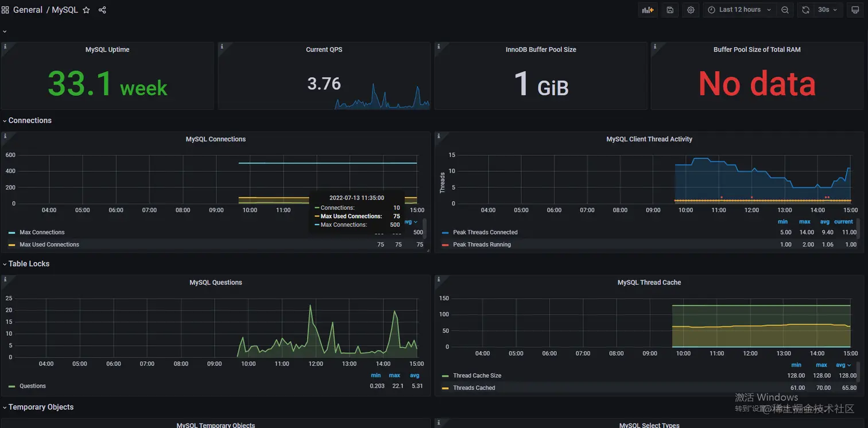
Task: Show info for MySQL Connections panel
Action: 5,136
